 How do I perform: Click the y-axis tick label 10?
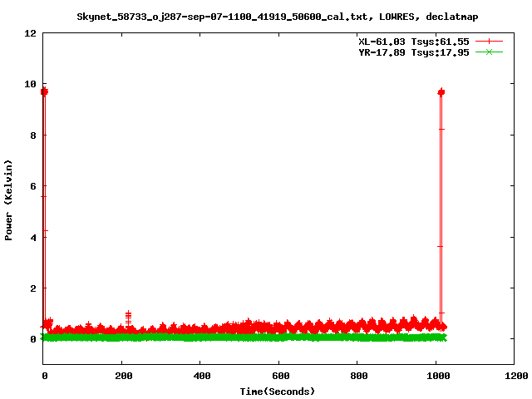(x=30, y=84)
